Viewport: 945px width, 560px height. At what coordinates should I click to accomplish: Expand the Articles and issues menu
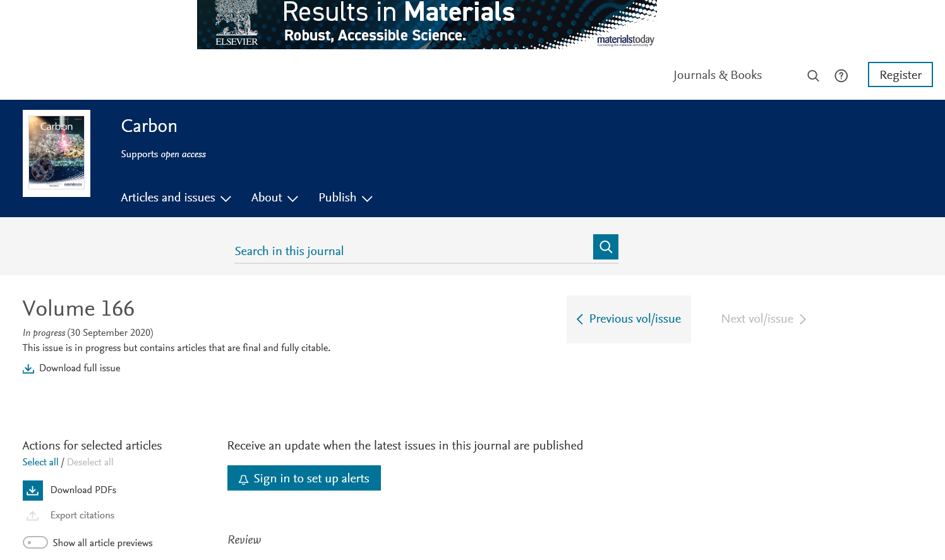point(176,198)
